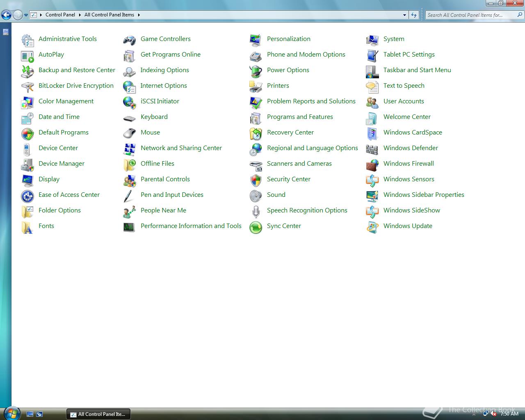Open the Ease of Access Center icon
Image resolution: width=525 pixels, height=420 pixels.
(x=27, y=196)
